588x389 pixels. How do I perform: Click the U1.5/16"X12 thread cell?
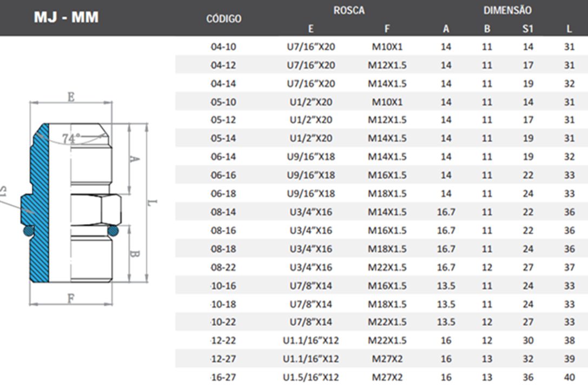310,378
